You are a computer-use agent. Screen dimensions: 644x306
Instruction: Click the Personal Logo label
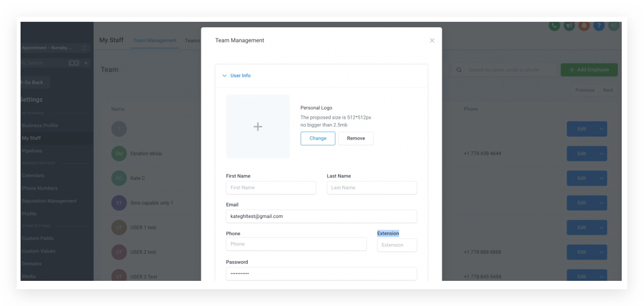tap(316, 108)
